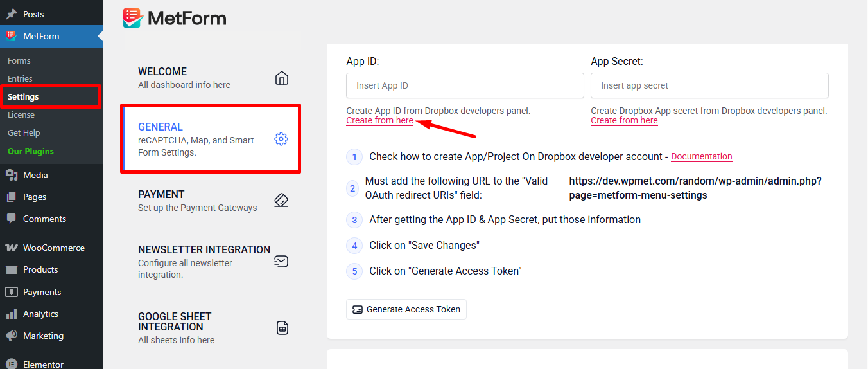Click the MetForm logo at top

pyautogui.click(x=175, y=18)
